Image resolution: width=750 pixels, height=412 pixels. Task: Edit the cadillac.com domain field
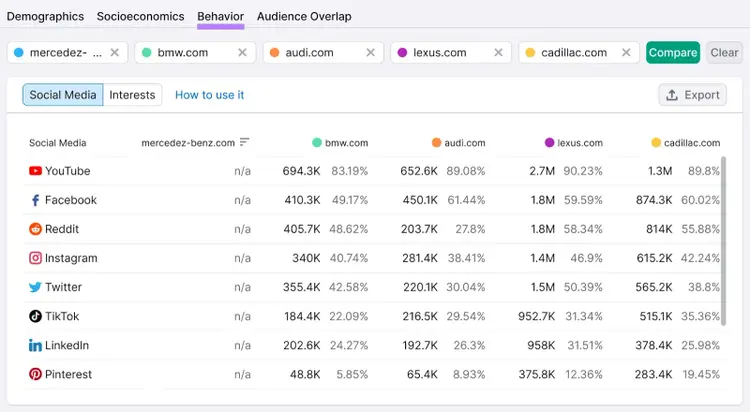coord(579,53)
